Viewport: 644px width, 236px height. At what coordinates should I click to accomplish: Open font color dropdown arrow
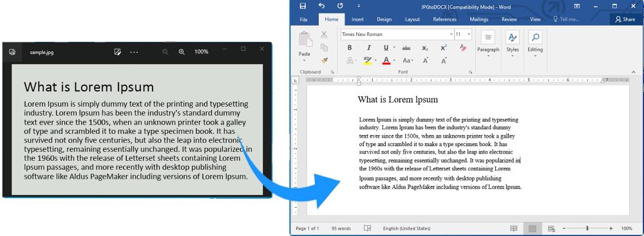[394, 60]
